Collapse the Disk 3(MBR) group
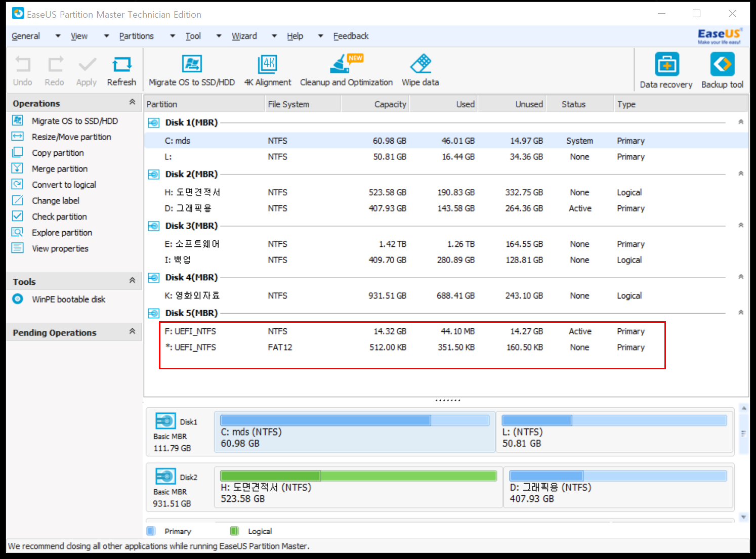 coord(741,225)
